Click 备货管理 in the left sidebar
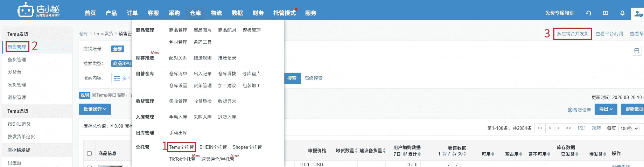 click(x=17, y=60)
